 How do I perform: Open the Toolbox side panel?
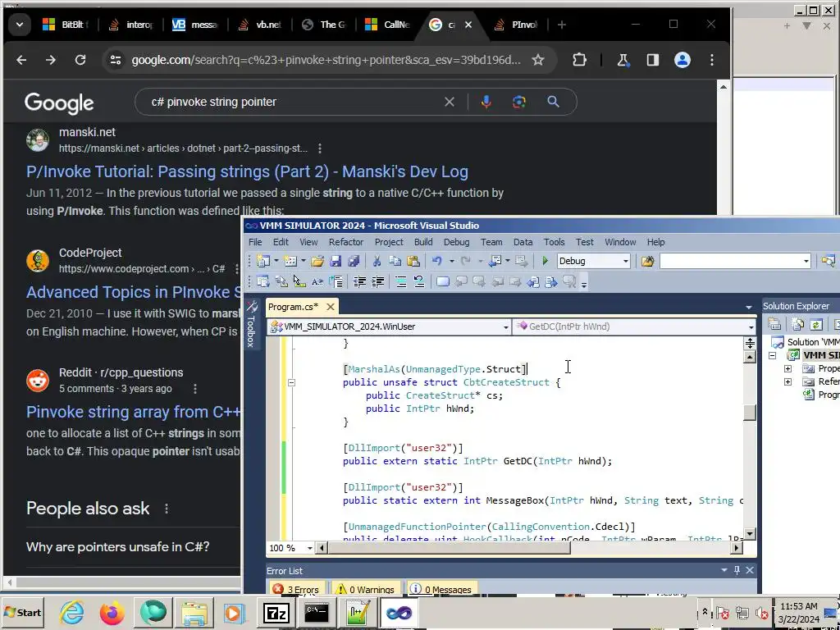tap(251, 323)
